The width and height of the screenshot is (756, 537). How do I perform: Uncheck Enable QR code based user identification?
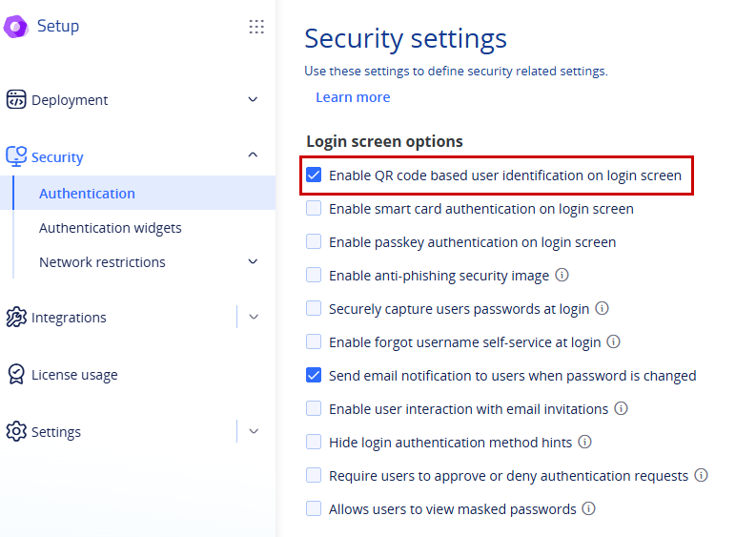pos(314,175)
